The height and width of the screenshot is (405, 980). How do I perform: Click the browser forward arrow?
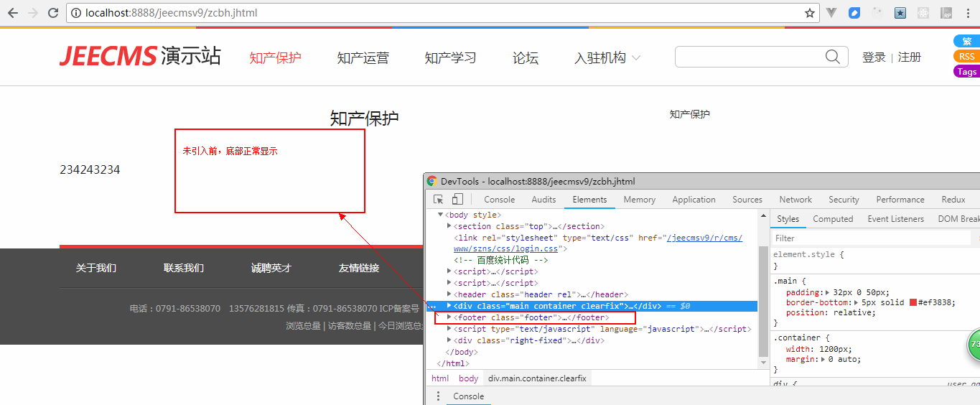tap(33, 13)
